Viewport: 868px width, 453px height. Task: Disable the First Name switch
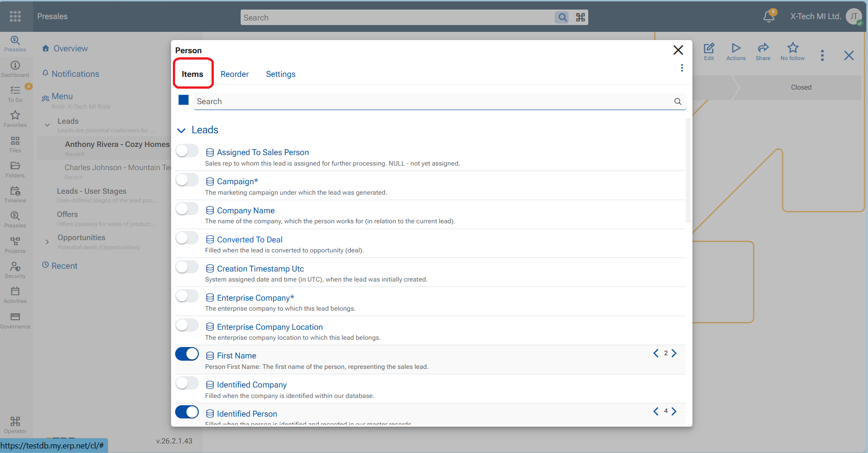(x=187, y=354)
